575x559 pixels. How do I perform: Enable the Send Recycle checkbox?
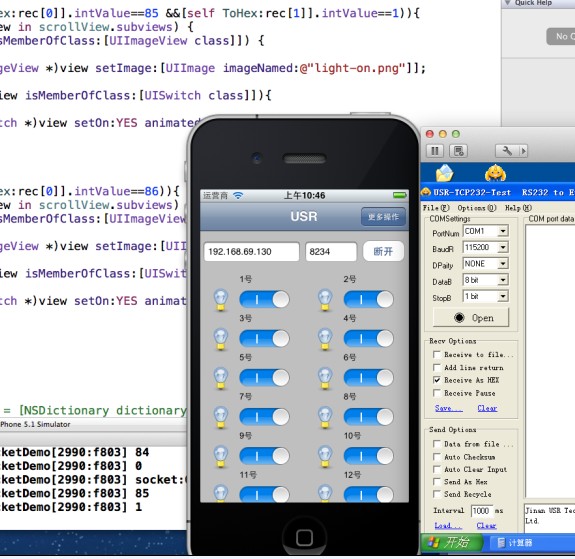tap(436, 494)
